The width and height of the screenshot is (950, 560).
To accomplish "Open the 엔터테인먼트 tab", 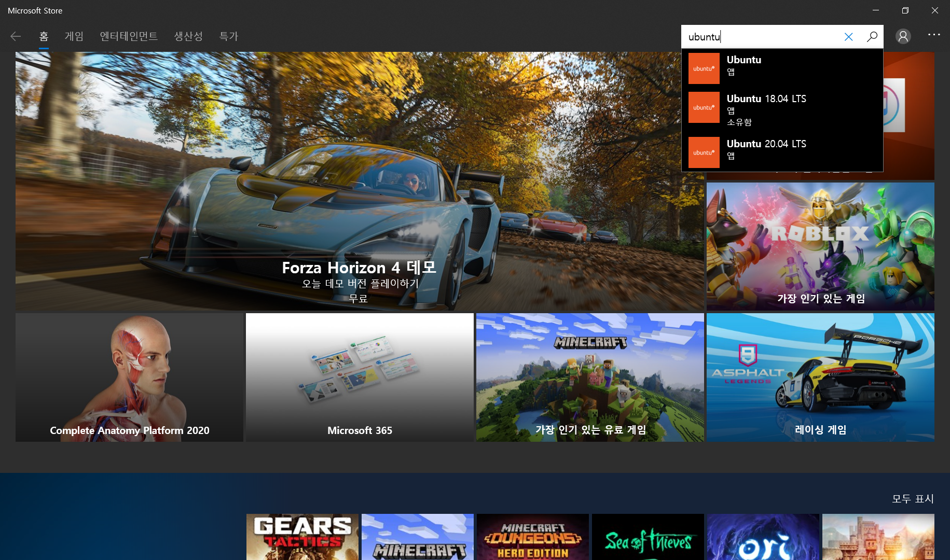I will [x=129, y=36].
